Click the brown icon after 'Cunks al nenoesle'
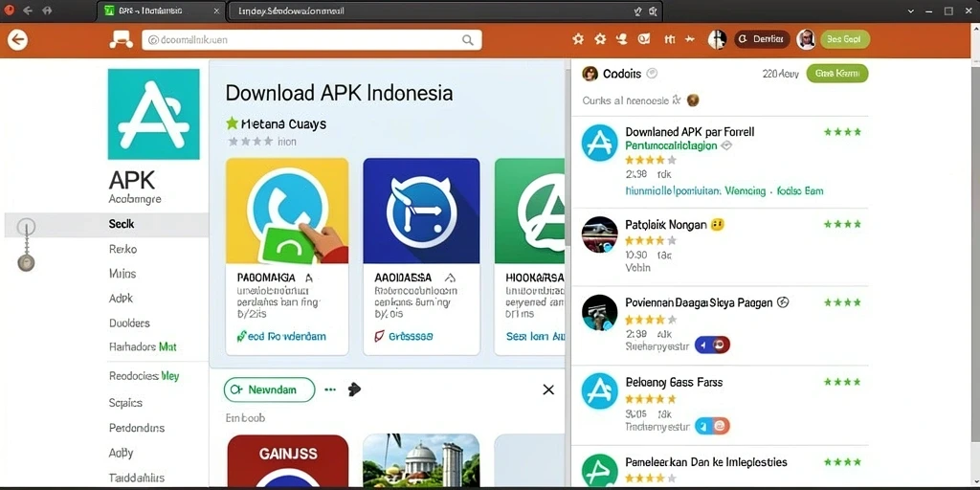 [693, 100]
